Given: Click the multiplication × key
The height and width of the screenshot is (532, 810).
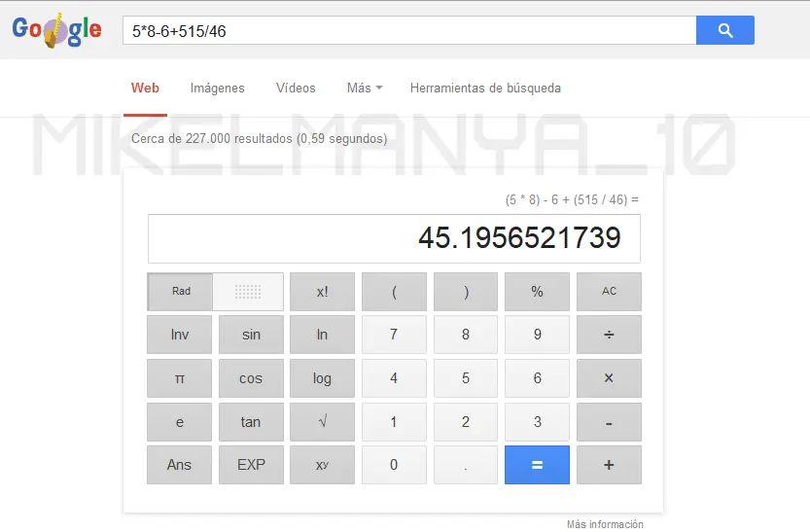Looking at the screenshot, I should click(x=609, y=378).
